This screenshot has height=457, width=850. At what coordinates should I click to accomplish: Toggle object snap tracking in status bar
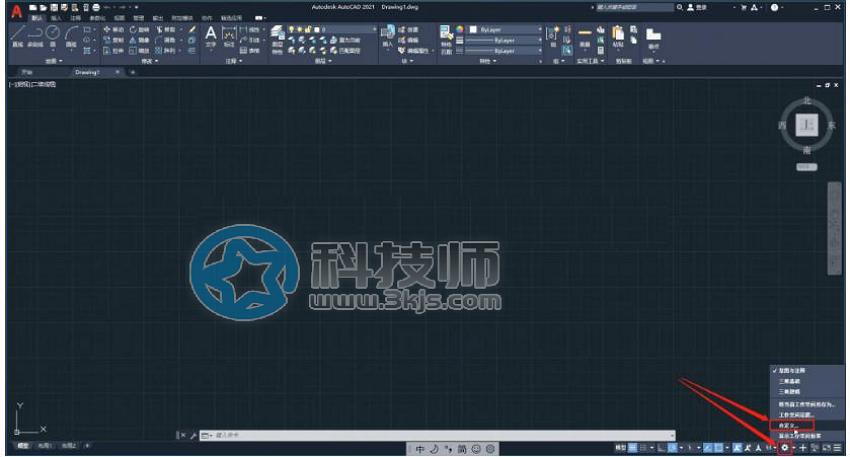pos(708,448)
